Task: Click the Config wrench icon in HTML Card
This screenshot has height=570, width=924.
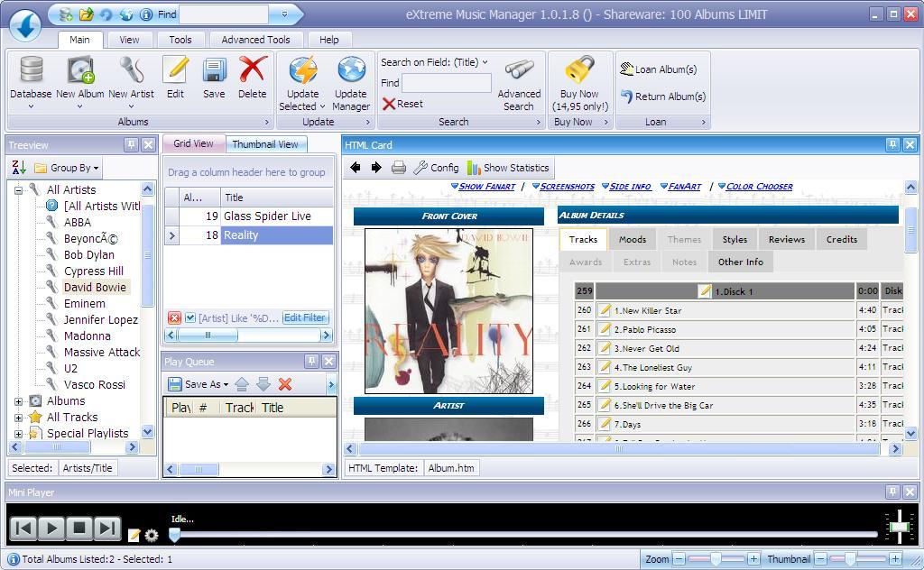Action: (x=420, y=167)
